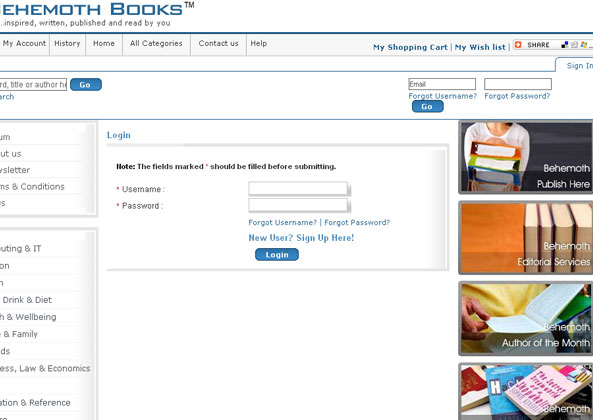
Task: Focus the Password field in the login form
Action: 298,205
